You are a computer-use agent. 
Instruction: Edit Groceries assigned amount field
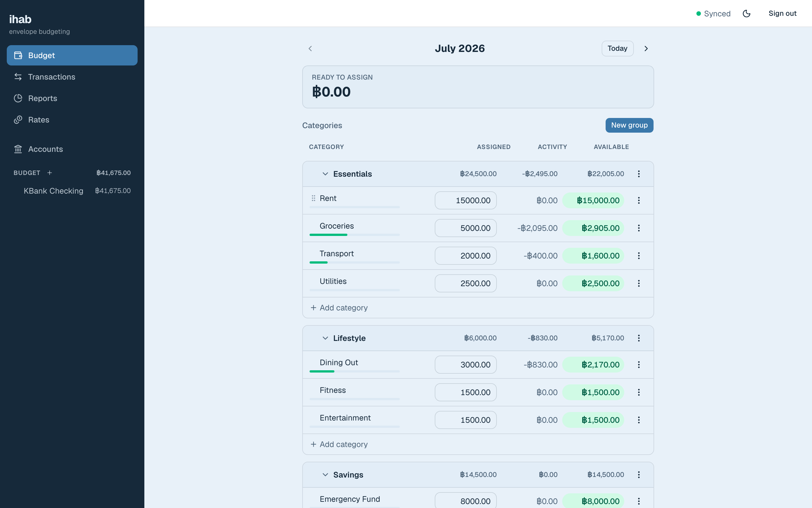(466, 228)
